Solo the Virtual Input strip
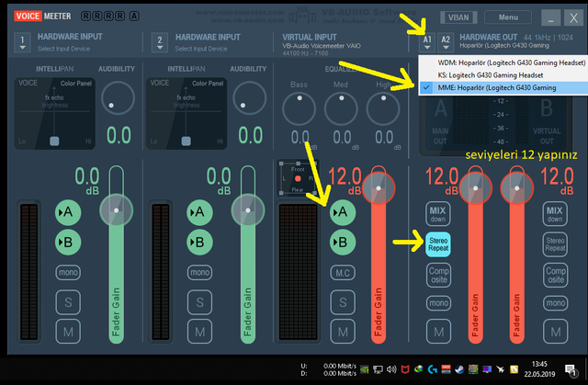Viewport: 588px width, 385px height. coord(343,301)
